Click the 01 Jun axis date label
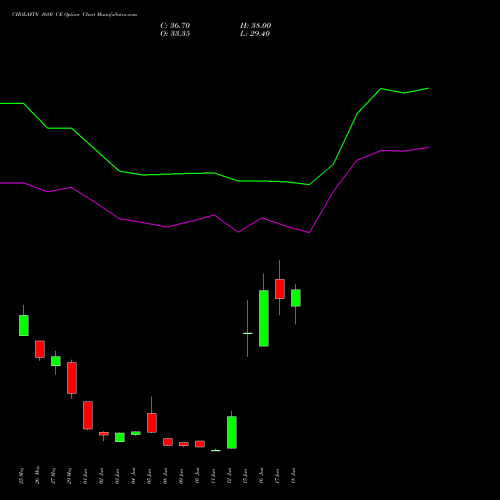Screen dimensions: 500x500 [85, 476]
